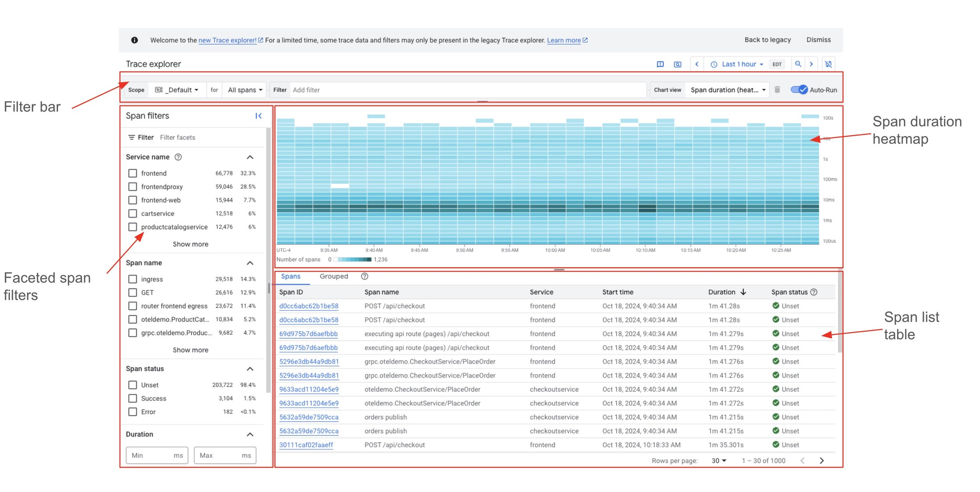
Task: Select the Spans tab
Action: click(290, 276)
